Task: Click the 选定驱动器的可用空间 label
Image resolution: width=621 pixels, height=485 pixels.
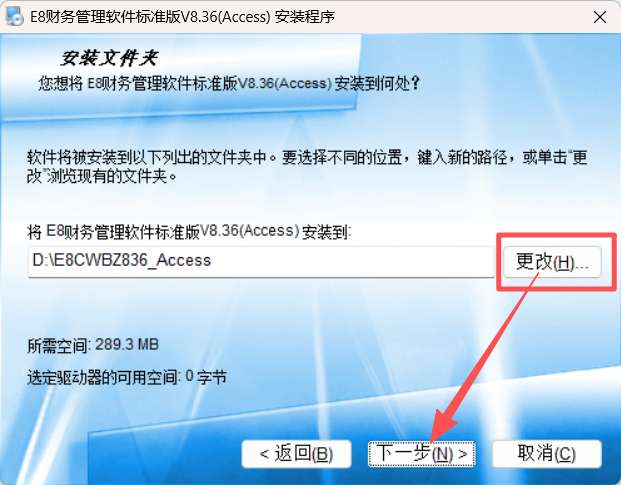Action: coord(103,377)
